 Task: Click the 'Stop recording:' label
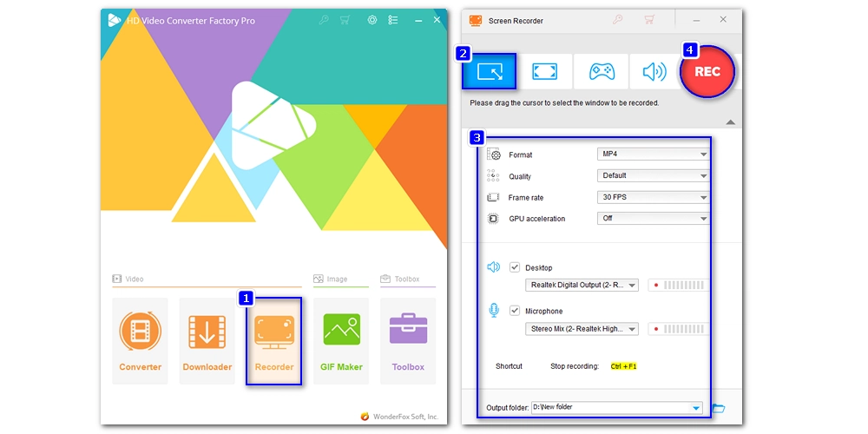point(575,366)
